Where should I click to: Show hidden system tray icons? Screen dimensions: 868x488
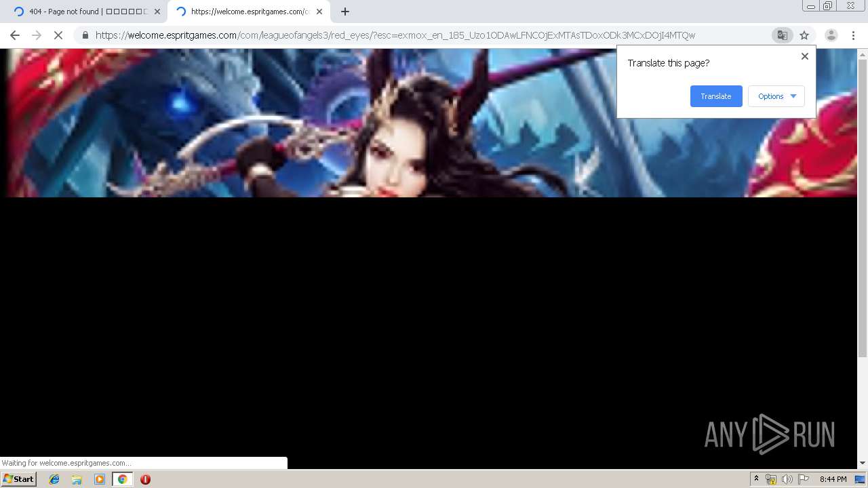756,479
